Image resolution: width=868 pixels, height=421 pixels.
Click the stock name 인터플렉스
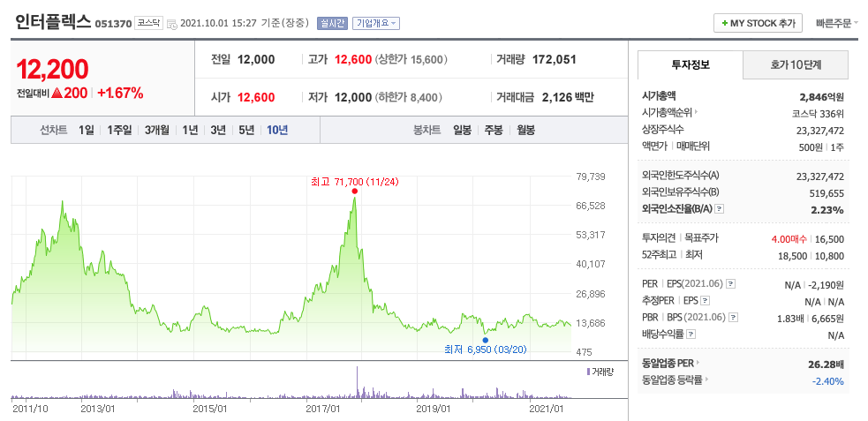click(x=53, y=22)
